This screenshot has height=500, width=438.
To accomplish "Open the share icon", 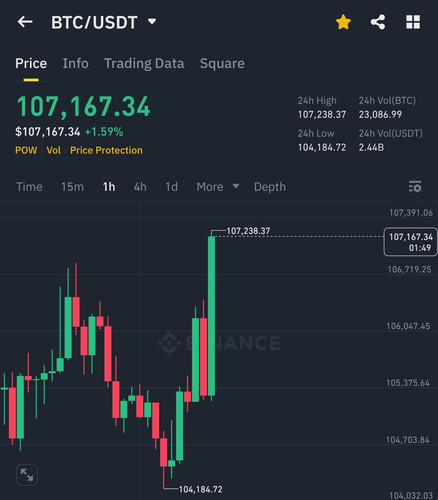I will (378, 22).
